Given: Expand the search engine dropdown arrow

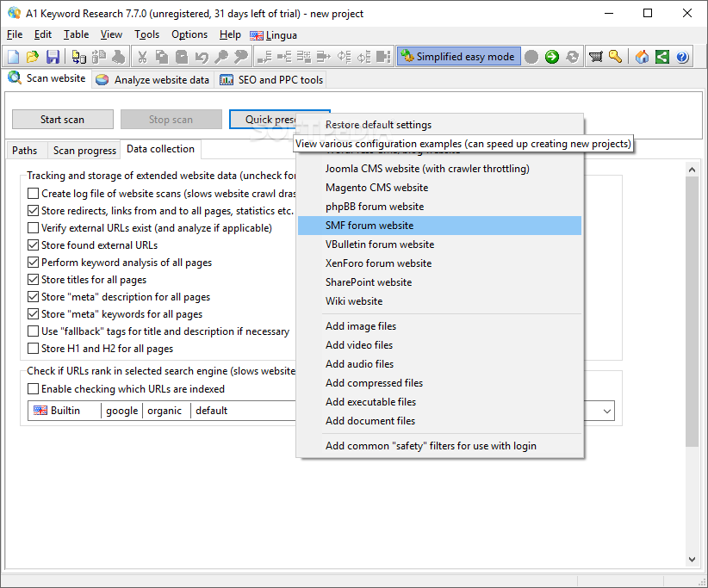Looking at the screenshot, I should point(607,412).
